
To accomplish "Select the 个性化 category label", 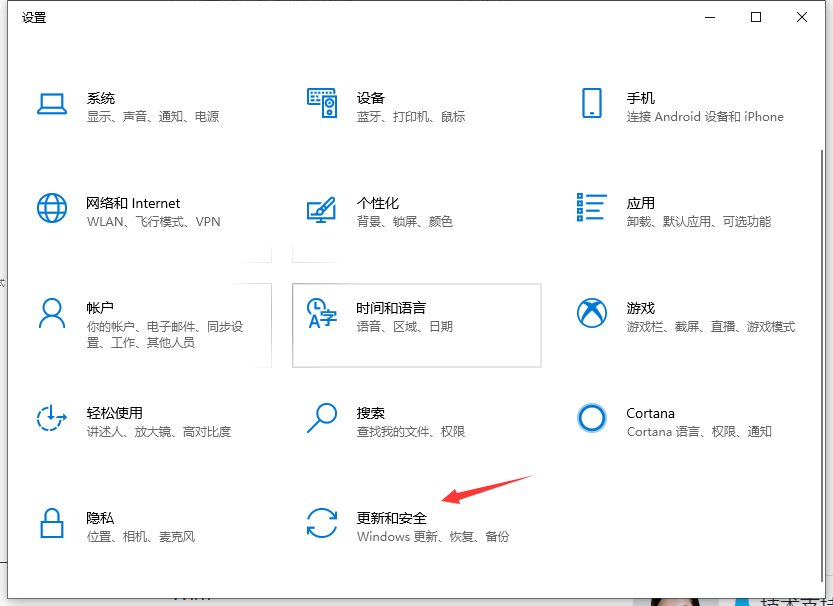I will (x=378, y=203).
